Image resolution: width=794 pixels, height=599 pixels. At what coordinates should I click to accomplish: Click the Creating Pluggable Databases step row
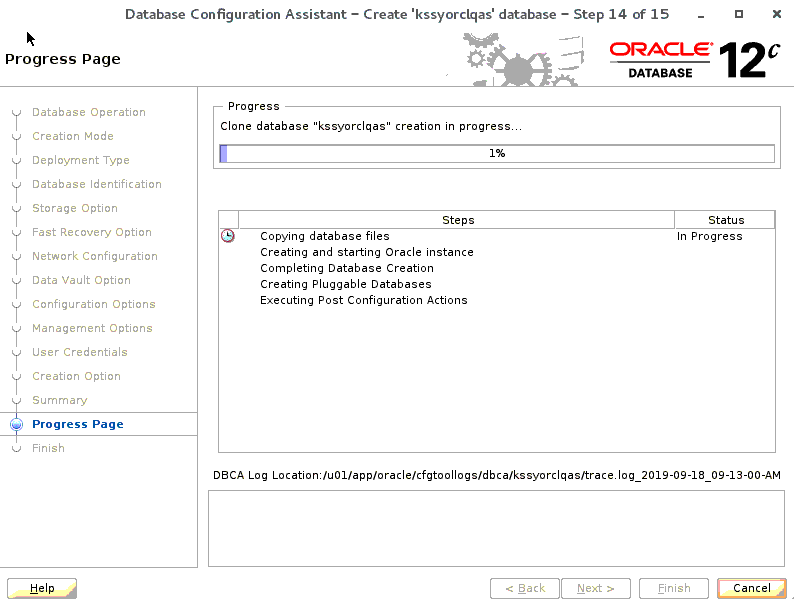pos(346,284)
